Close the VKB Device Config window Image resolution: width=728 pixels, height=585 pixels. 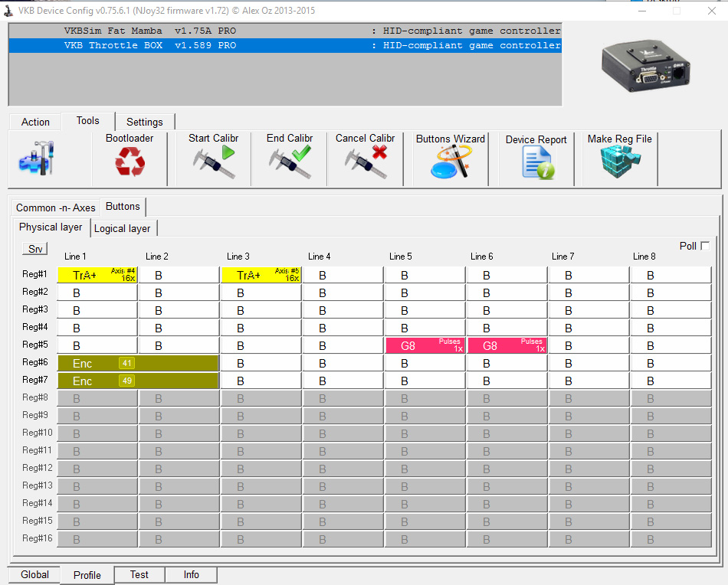tap(711, 11)
